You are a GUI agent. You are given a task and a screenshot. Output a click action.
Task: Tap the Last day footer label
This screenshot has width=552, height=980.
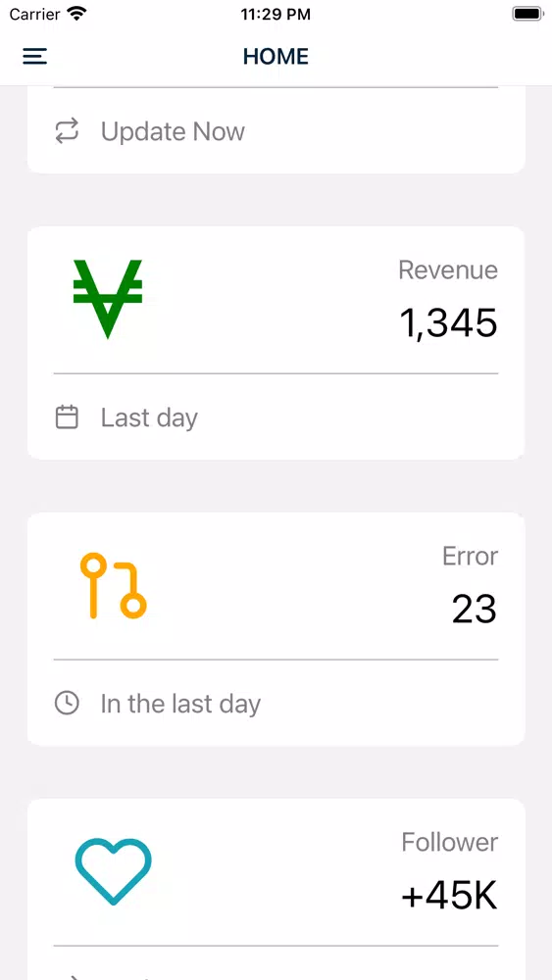click(x=149, y=417)
